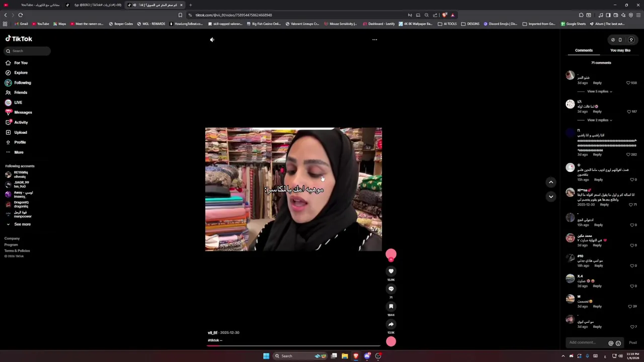Insert a mention with the @ icon
Viewport: 644px width, 362px height.
tap(611, 343)
